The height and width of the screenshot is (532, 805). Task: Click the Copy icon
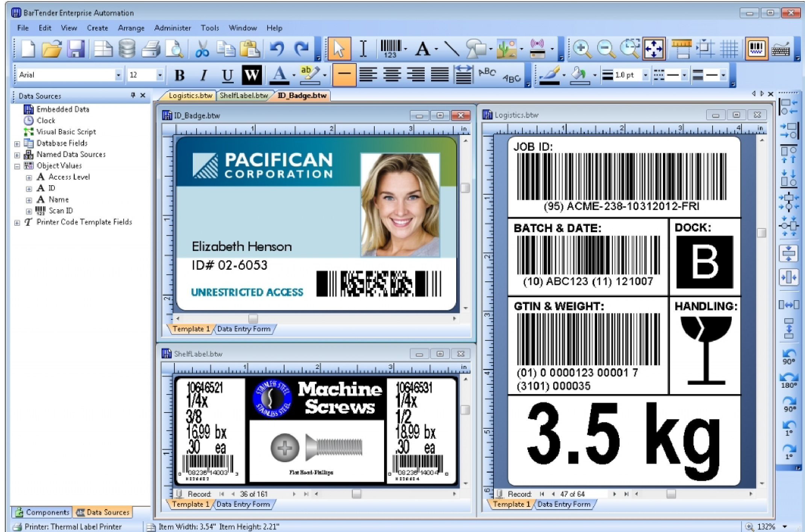[x=226, y=49]
